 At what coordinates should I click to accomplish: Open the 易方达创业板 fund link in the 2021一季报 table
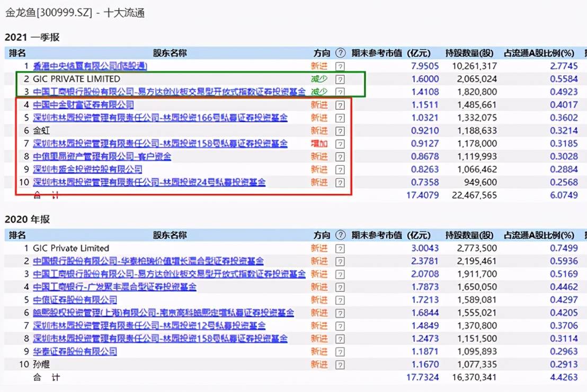click(x=169, y=92)
